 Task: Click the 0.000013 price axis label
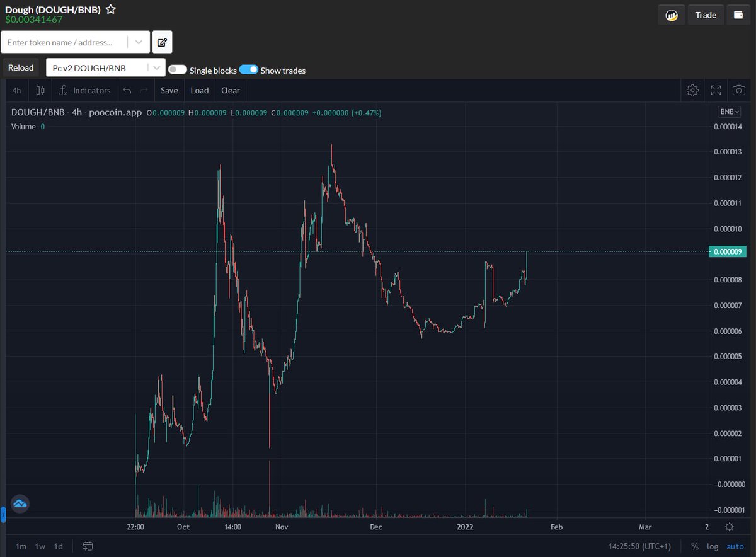pyautogui.click(x=728, y=152)
